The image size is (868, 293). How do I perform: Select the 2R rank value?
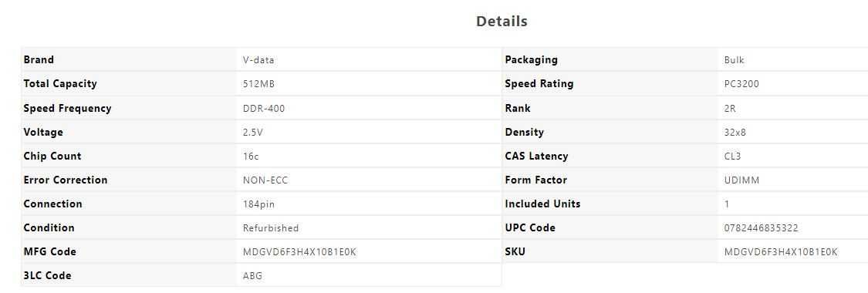(x=730, y=109)
